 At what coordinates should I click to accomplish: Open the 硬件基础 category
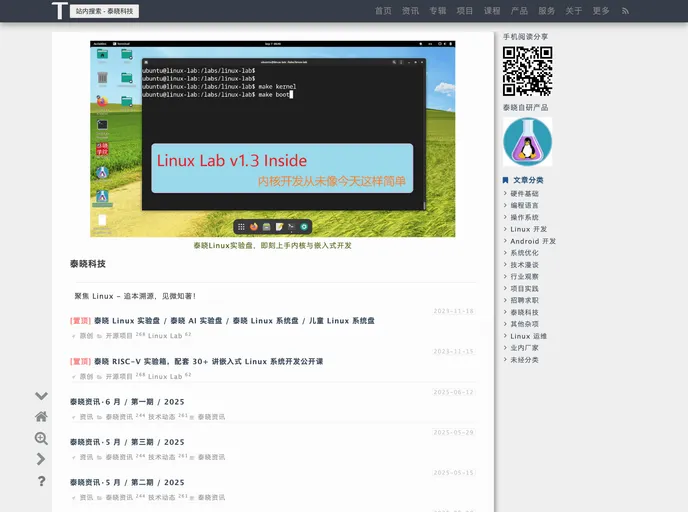[524, 193]
